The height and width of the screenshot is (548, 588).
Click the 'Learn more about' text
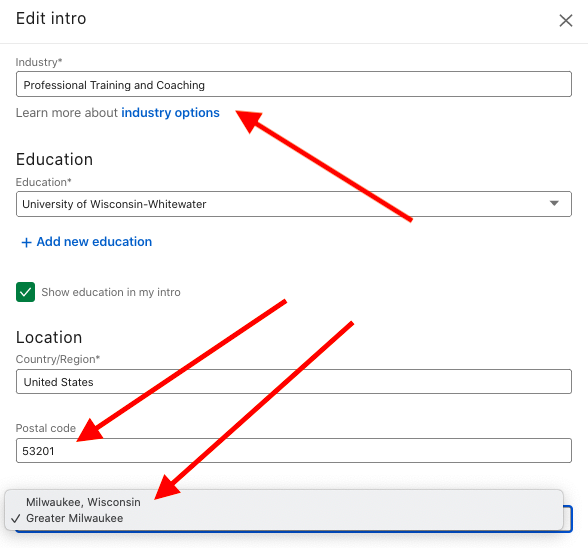tap(67, 113)
